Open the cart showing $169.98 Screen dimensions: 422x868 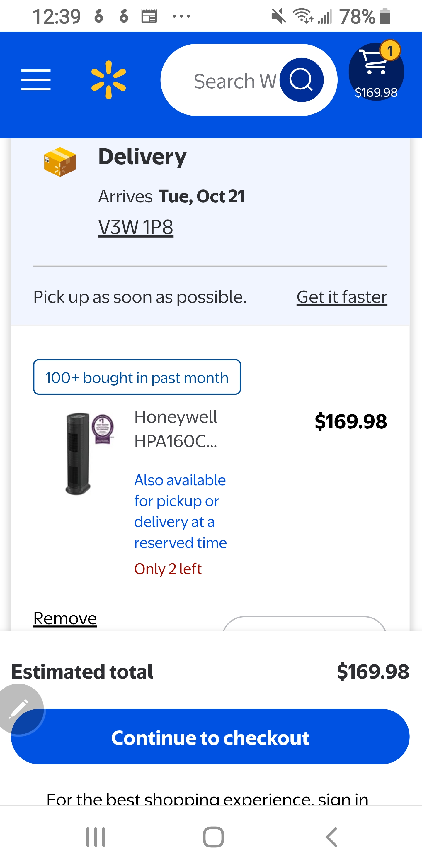(376, 72)
